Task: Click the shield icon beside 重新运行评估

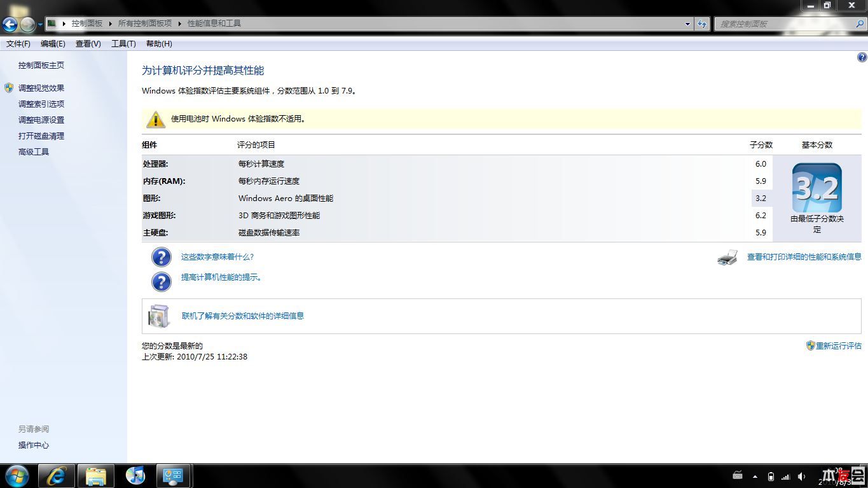Action: click(810, 345)
